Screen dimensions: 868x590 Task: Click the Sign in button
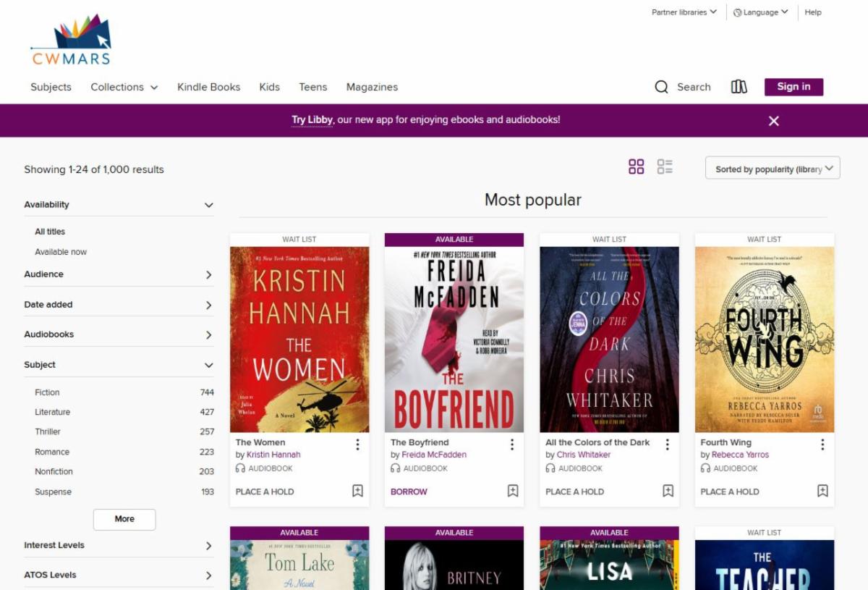point(793,87)
